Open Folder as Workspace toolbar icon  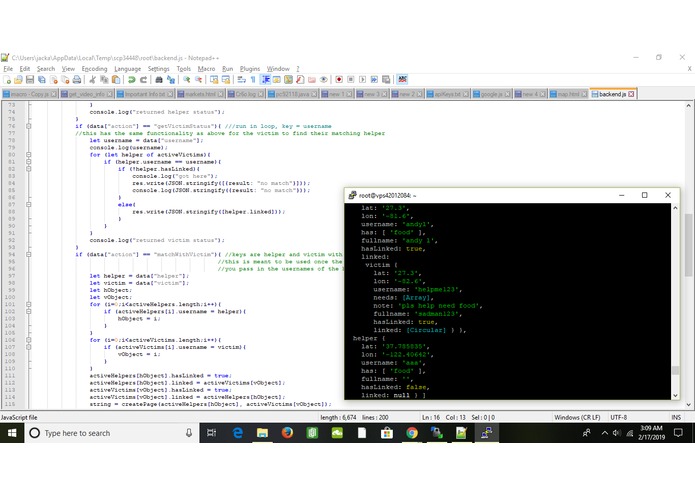coord(312,80)
